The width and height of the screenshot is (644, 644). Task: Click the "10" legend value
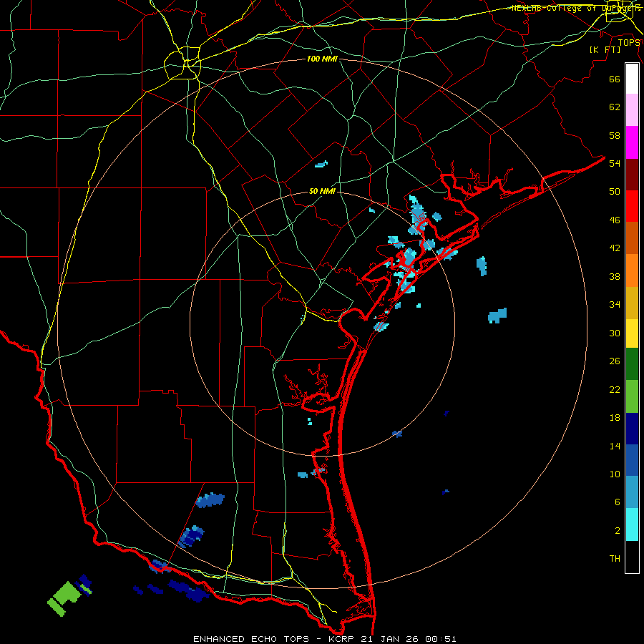coord(615,474)
